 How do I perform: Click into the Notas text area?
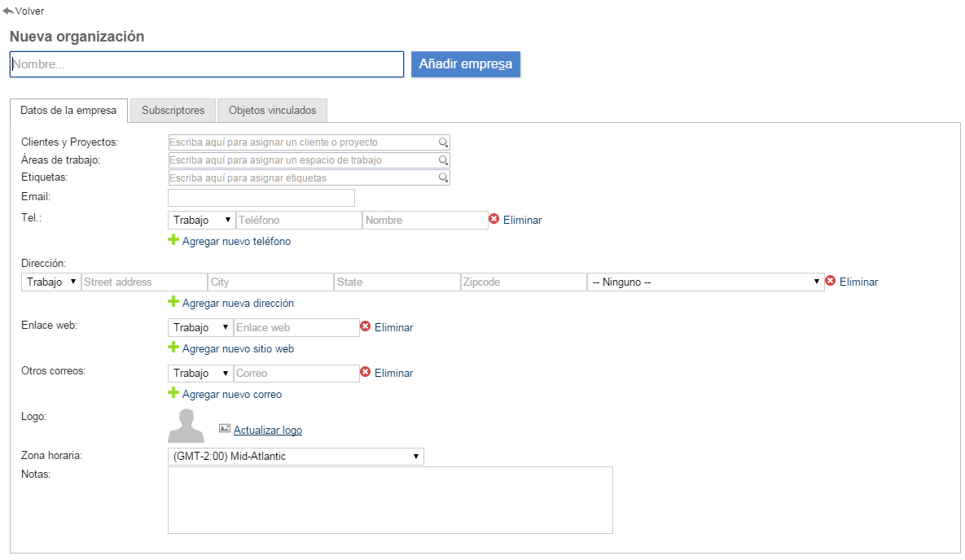(390, 500)
